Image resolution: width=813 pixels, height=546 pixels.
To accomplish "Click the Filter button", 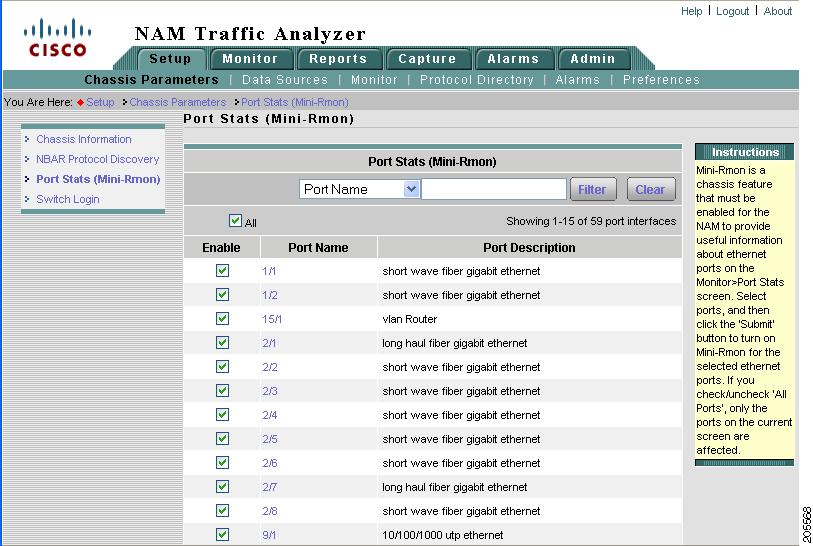I will [593, 189].
